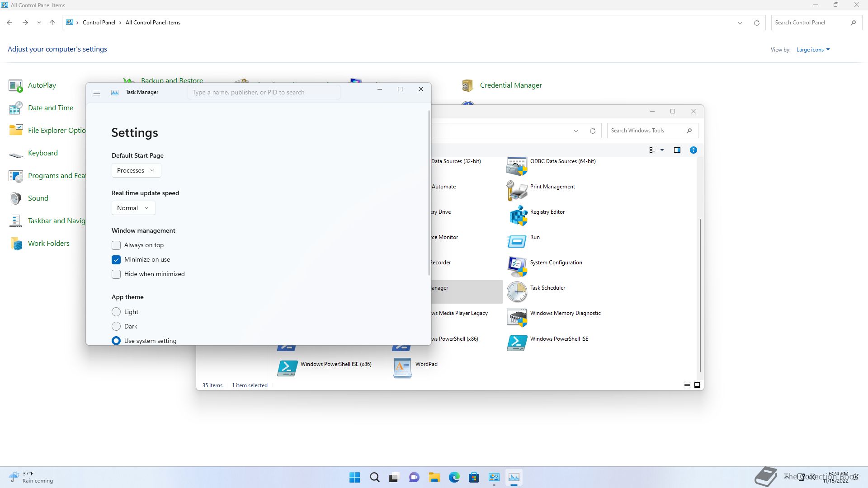Viewport: 868px width, 488px height.
Task: Open the Default Start Page dropdown
Action: coord(136,170)
